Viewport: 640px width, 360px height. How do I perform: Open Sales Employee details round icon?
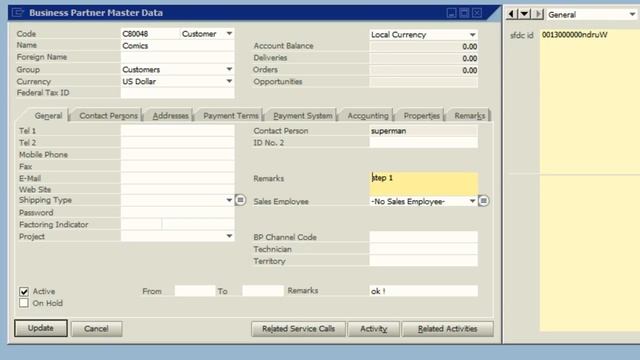click(x=483, y=201)
